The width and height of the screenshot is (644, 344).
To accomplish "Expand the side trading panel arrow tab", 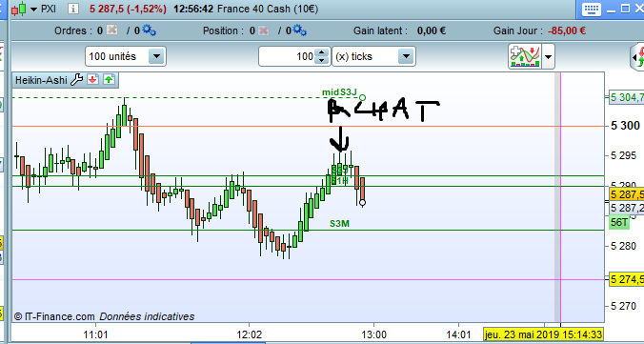I will [638, 56].
